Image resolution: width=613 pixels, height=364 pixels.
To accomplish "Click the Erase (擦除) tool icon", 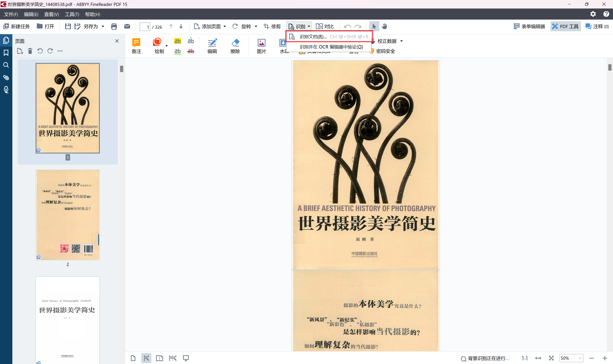I will [x=235, y=43].
